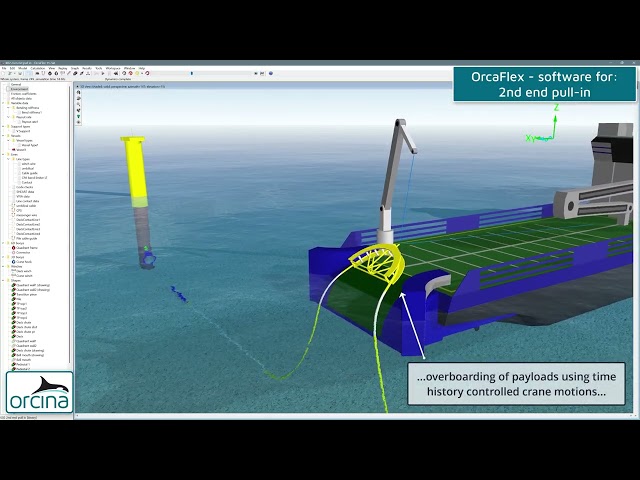Select DeckContactLine1 in the tree
The width and height of the screenshot is (640, 480).
pyautogui.click(x=28, y=220)
